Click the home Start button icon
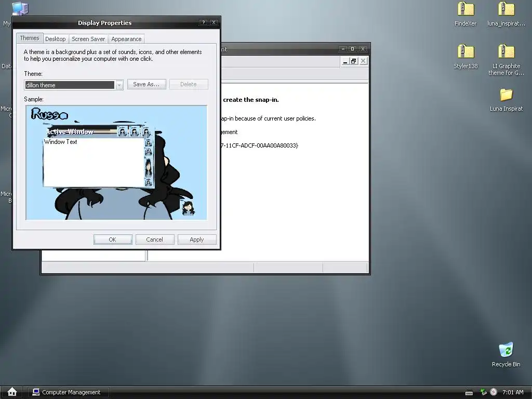Screen dimensions: 532x399 tap(12, 392)
